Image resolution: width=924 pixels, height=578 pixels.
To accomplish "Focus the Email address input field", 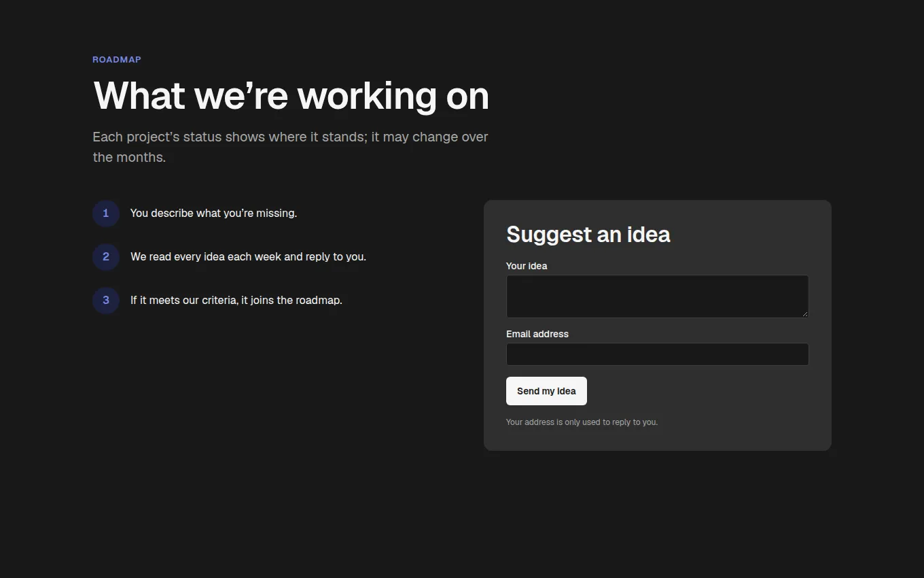I will (x=657, y=354).
